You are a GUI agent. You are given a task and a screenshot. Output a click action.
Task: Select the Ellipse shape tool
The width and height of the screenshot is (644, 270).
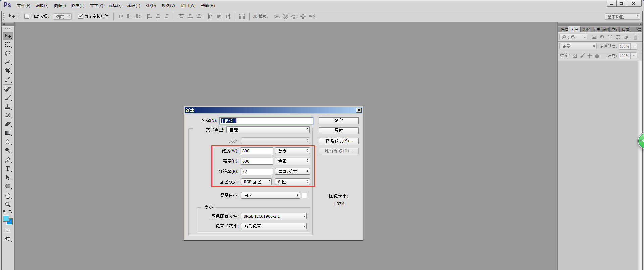pos(8,186)
